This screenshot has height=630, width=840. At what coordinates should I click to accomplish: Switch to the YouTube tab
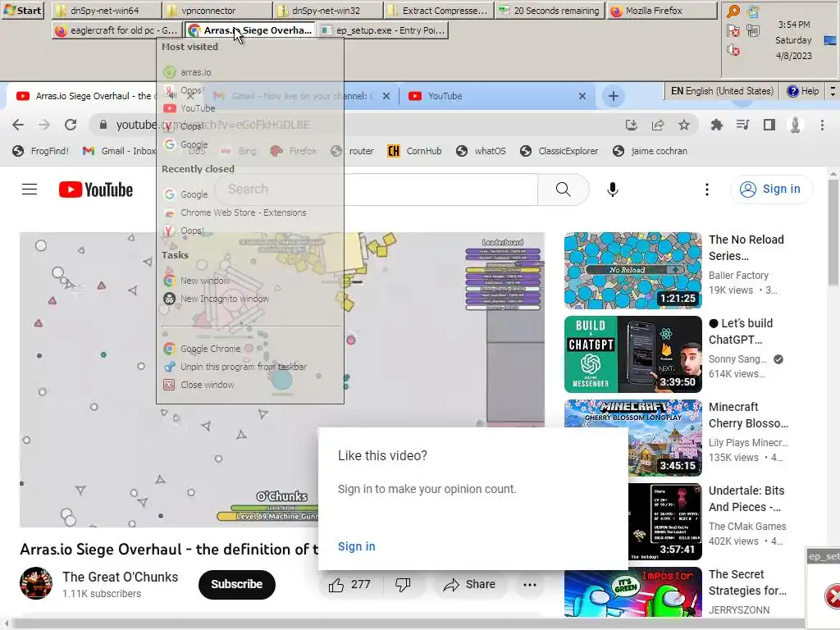[x=495, y=96]
